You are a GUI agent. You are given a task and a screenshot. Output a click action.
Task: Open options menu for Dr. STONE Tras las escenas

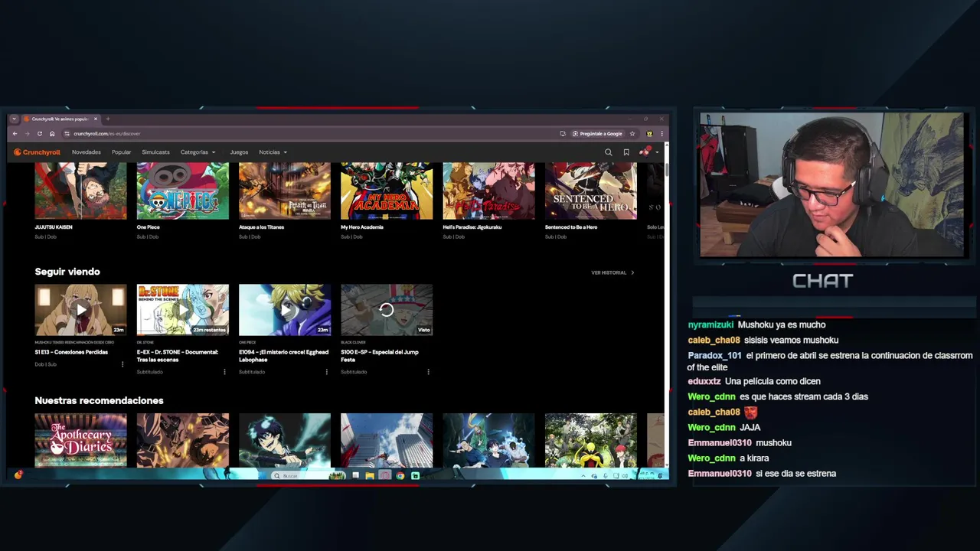[224, 372]
